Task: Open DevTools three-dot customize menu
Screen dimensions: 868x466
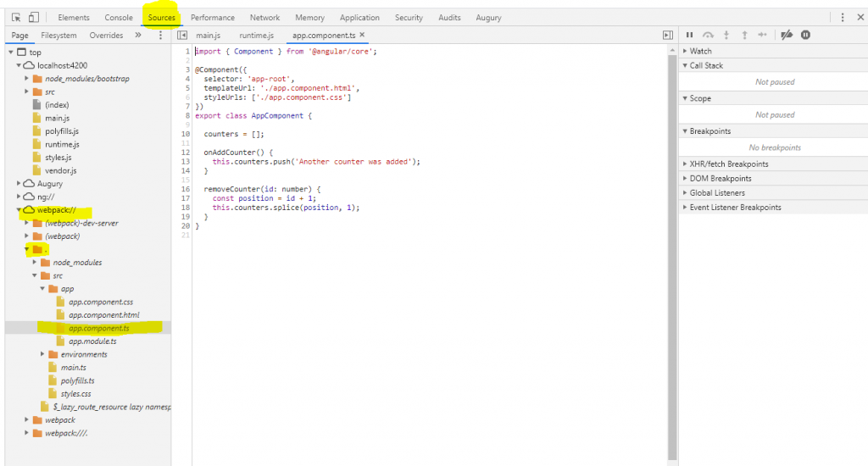Action: tap(843, 17)
